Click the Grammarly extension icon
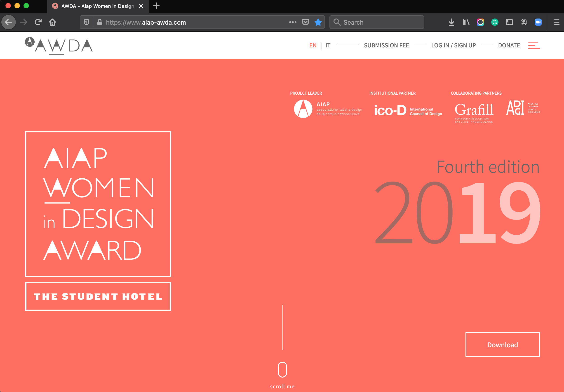564x392 pixels. click(x=495, y=22)
